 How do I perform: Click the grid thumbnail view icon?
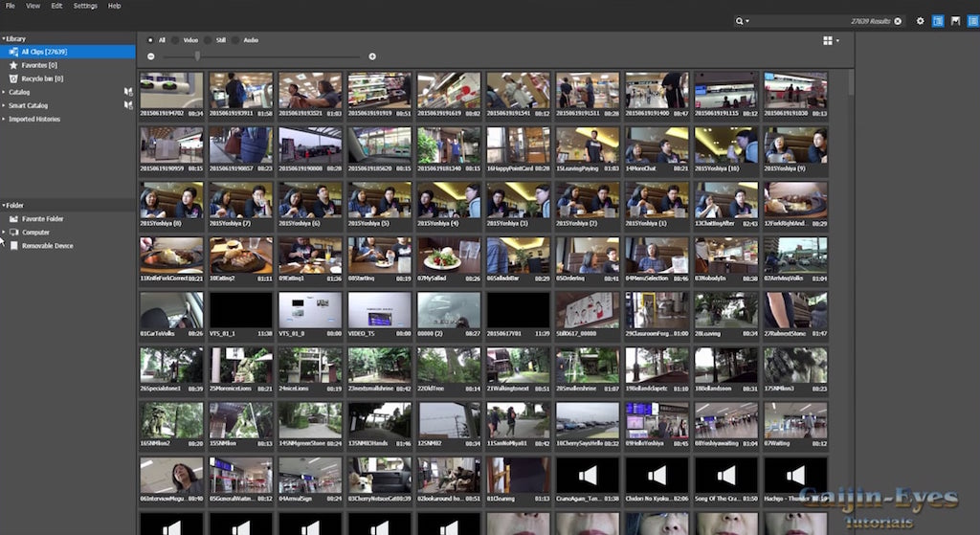[828, 40]
